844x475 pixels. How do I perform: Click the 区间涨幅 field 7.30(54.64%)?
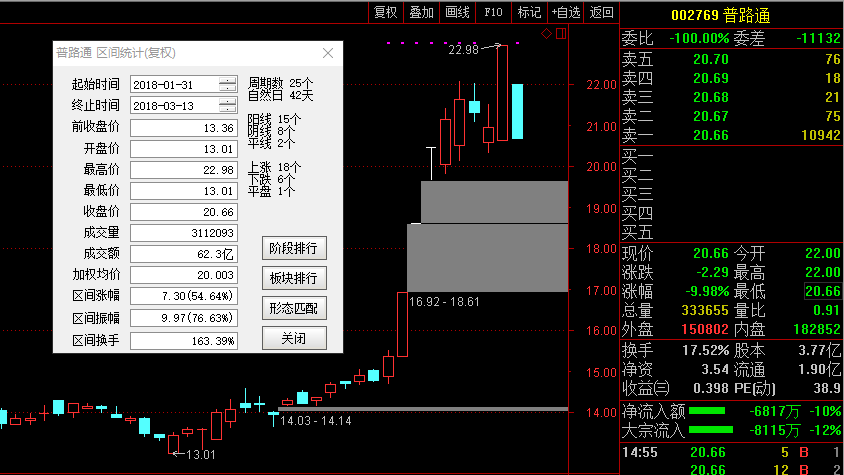click(x=184, y=296)
